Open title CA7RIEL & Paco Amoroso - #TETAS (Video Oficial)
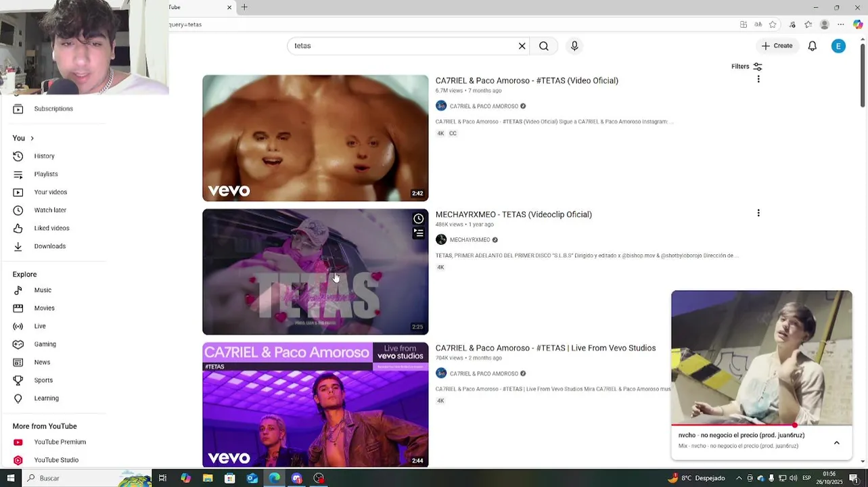Screen dimensions: 868x487 coord(527,80)
